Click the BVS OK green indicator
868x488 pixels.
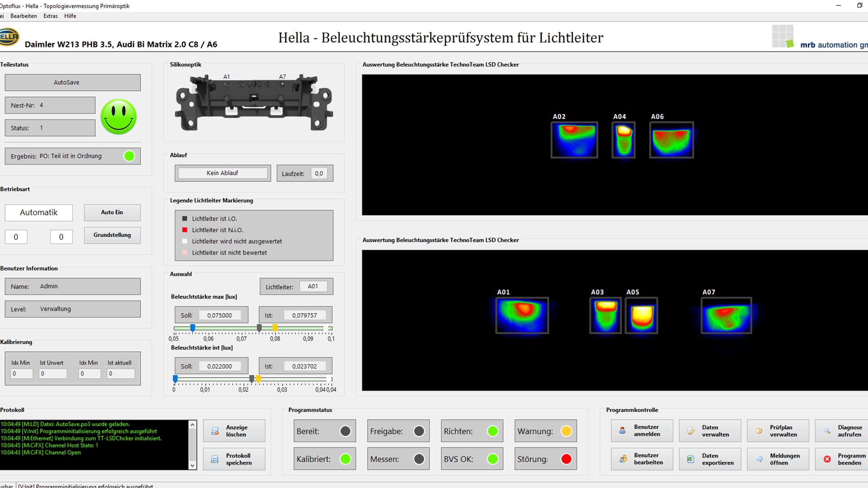pyautogui.click(x=493, y=459)
